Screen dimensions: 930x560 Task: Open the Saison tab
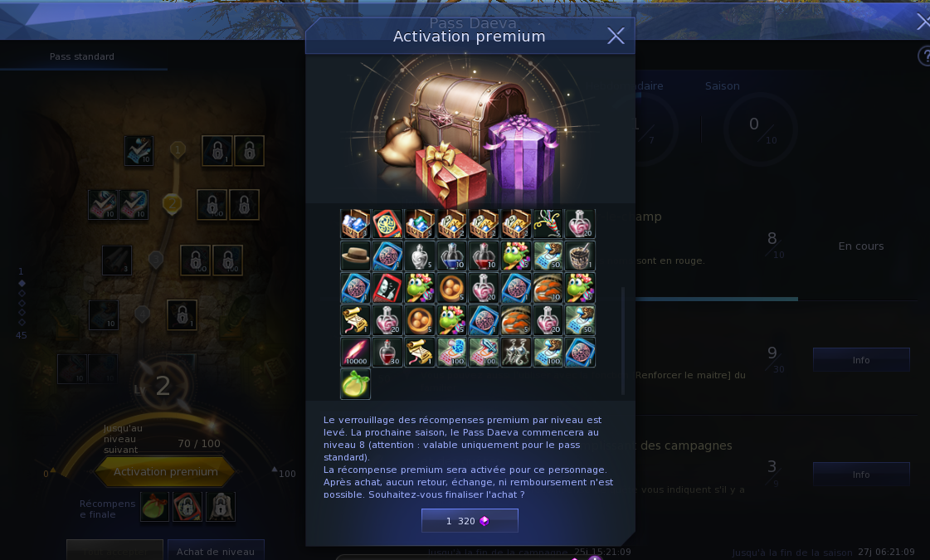coord(722,86)
